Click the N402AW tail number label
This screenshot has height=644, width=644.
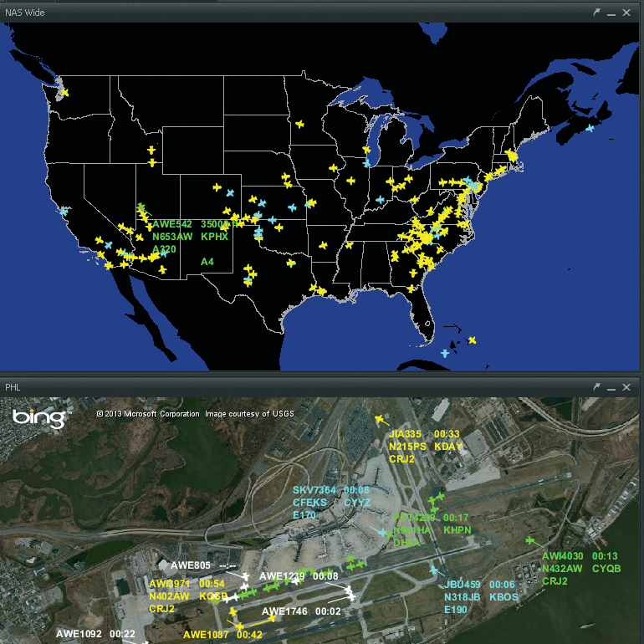point(169,596)
